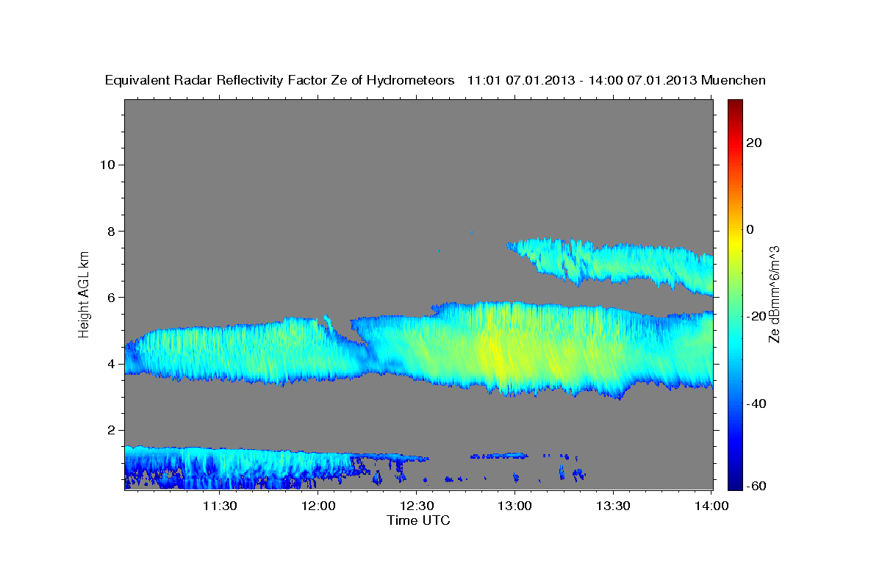This screenshot has height=588, width=882.
Task: Click the 'Ze dBmm^6/m^3' colorbar label
Action: (774, 294)
